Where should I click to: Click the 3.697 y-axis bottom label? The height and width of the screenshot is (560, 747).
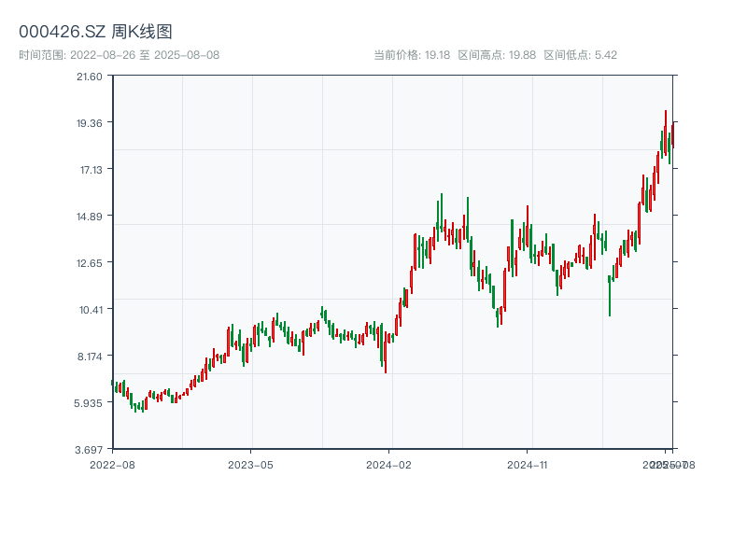[x=90, y=449]
